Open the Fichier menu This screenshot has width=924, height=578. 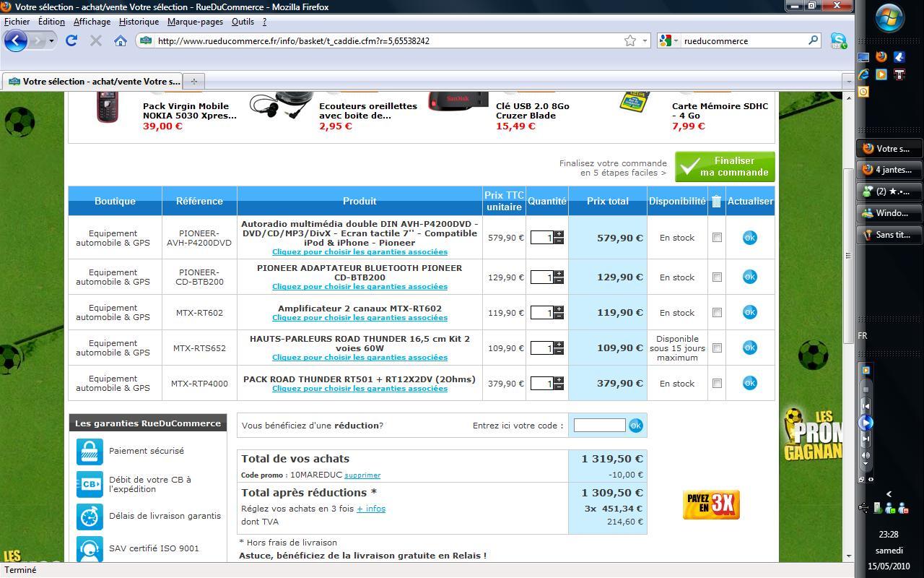click(x=17, y=22)
